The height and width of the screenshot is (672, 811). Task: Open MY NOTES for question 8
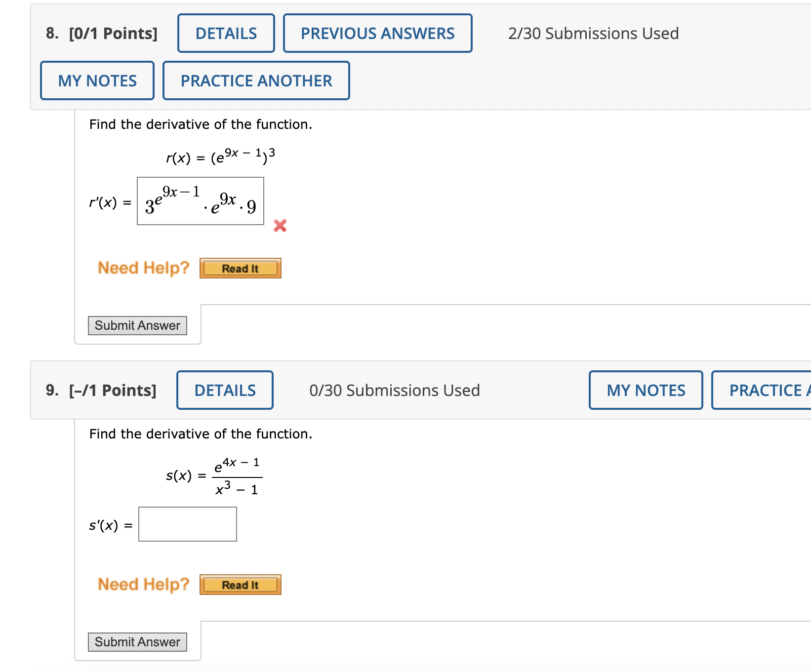point(97,80)
